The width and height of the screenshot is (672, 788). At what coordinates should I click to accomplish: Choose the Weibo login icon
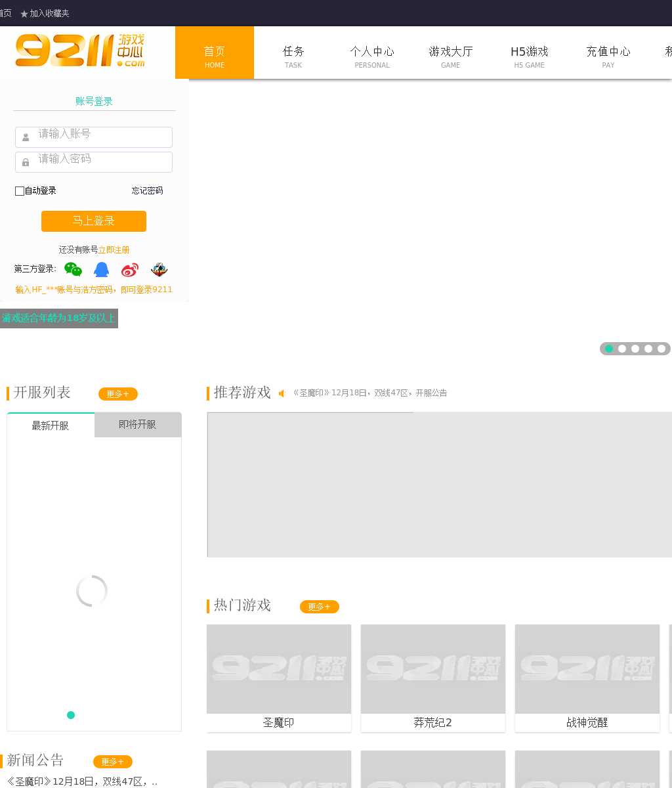pos(130,270)
